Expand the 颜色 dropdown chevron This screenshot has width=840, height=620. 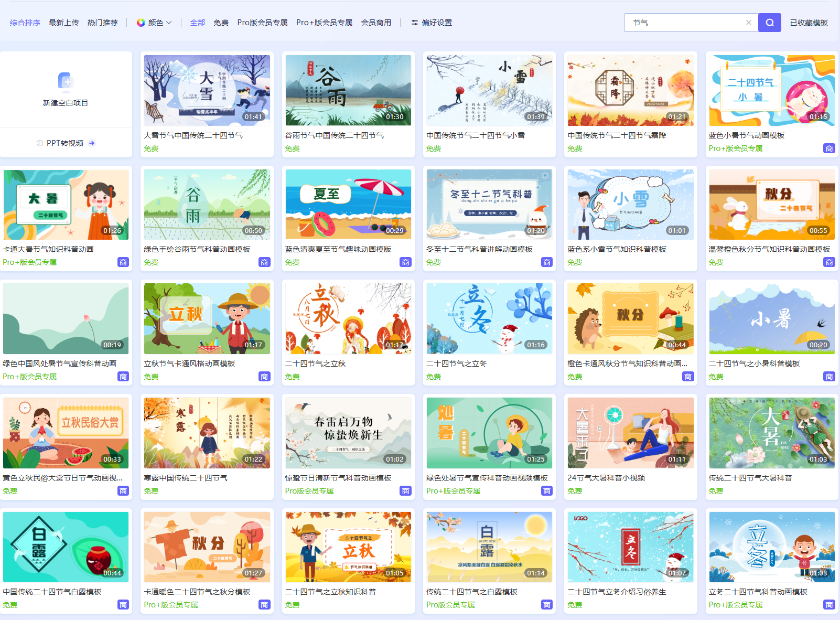coord(169,23)
